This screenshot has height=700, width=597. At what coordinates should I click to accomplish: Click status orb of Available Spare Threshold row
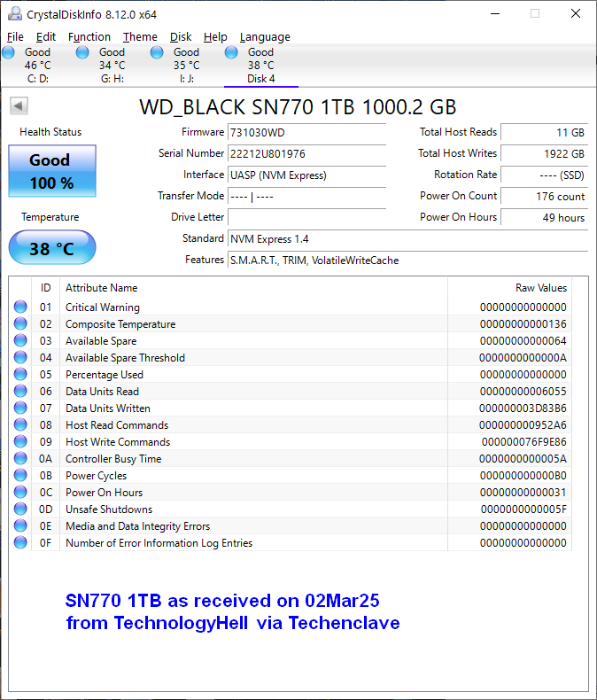[20, 357]
